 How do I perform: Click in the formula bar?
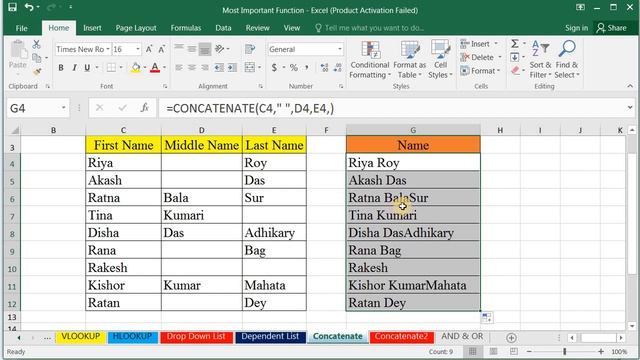click(392, 108)
